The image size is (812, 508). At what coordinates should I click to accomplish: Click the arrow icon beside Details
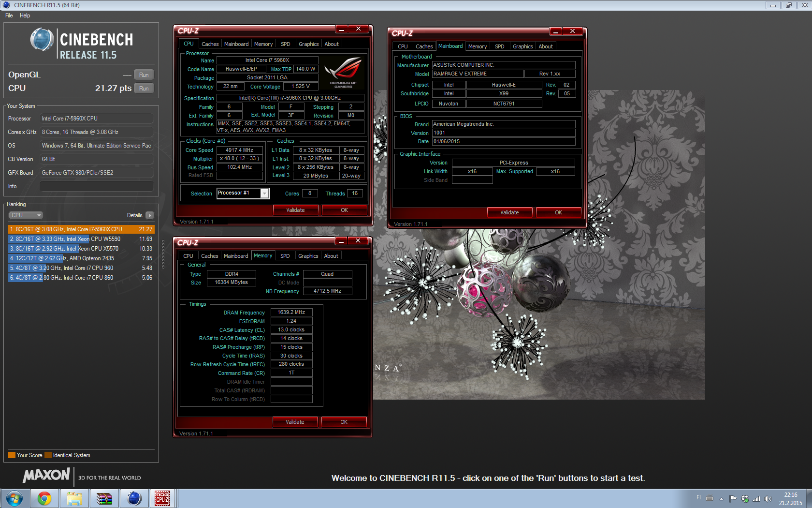coord(150,215)
